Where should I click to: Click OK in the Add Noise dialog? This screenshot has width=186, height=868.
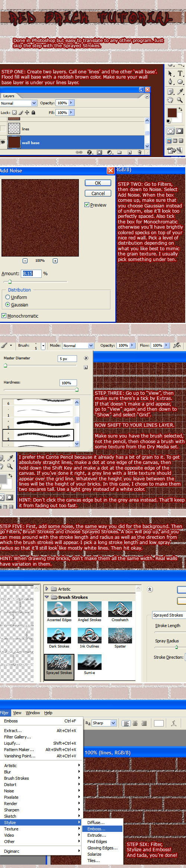click(98, 183)
